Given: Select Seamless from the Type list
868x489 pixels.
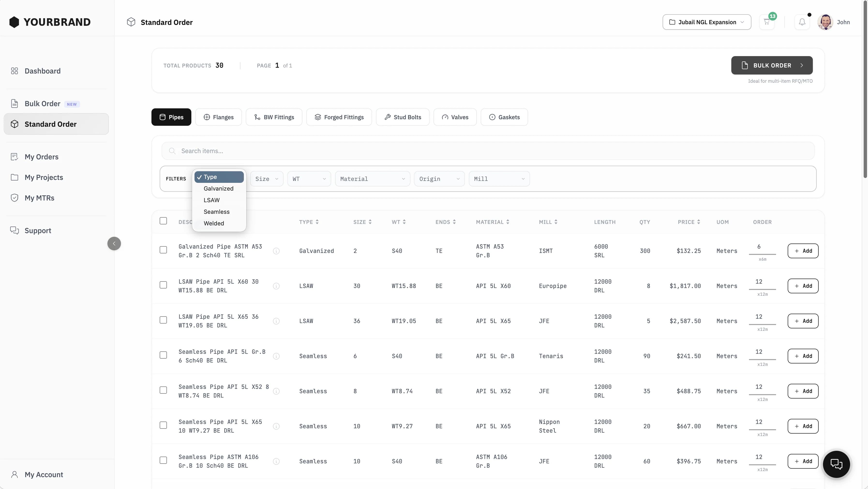Looking at the screenshot, I should pos(216,212).
